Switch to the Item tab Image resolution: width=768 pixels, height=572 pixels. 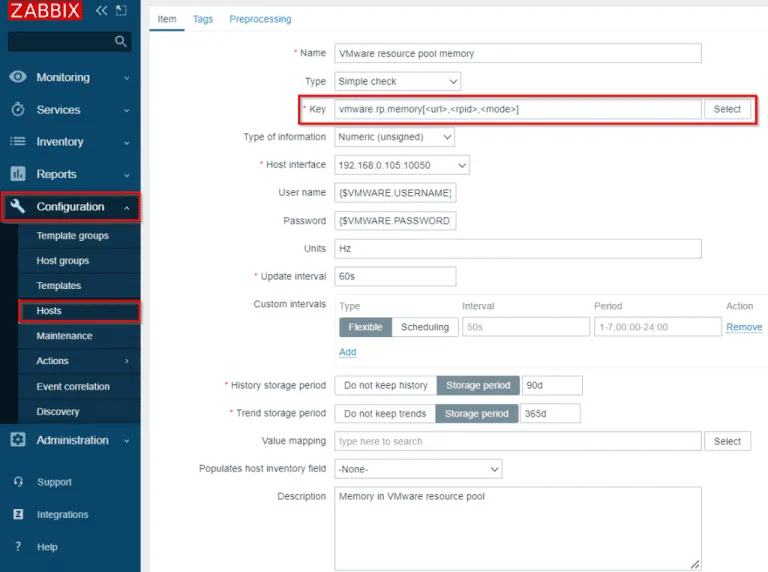pos(167,19)
